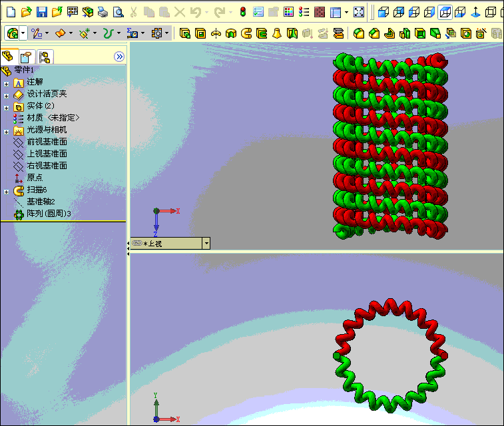The width and height of the screenshot is (504, 426).
Task: Save the current part
Action: [42, 12]
